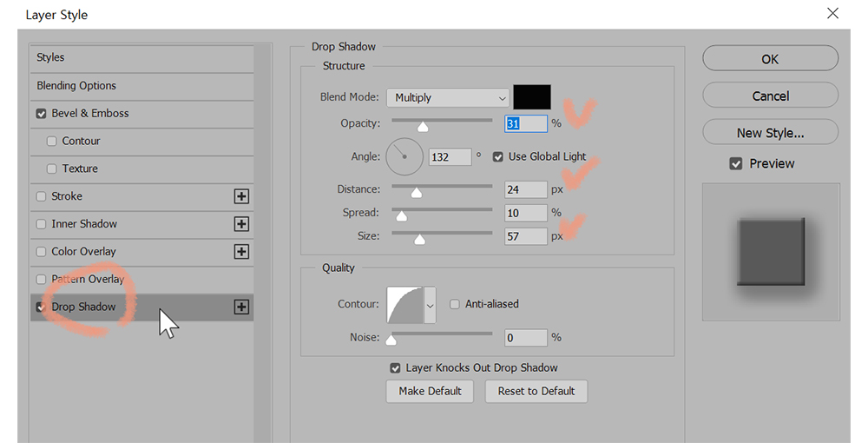Select the Inner Shadow row
Image resolution: width=868 pixels, height=443 pixels.
(142, 224)
